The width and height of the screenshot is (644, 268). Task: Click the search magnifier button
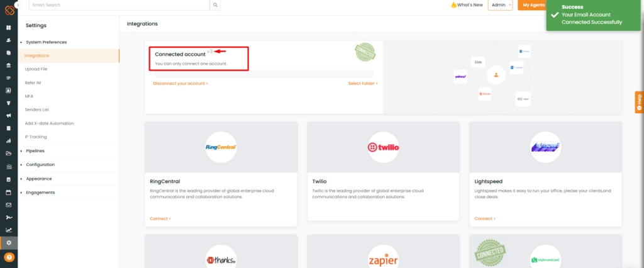(215, 5)
